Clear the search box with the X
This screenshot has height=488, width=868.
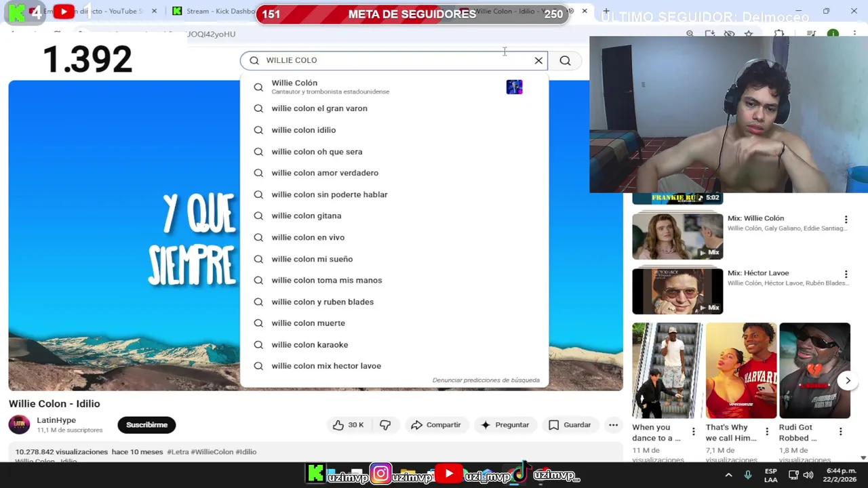(538, 60)
